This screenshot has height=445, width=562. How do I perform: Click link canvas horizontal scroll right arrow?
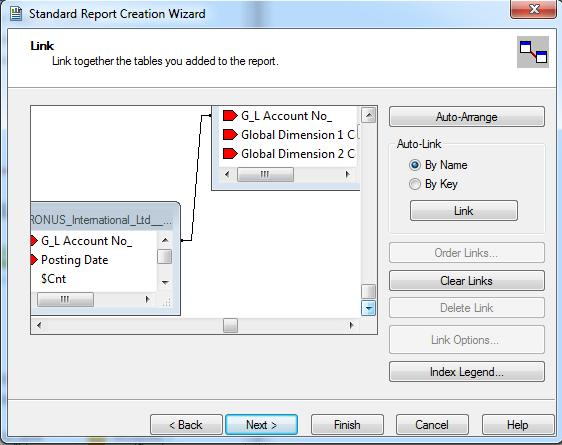click(351, 325)
